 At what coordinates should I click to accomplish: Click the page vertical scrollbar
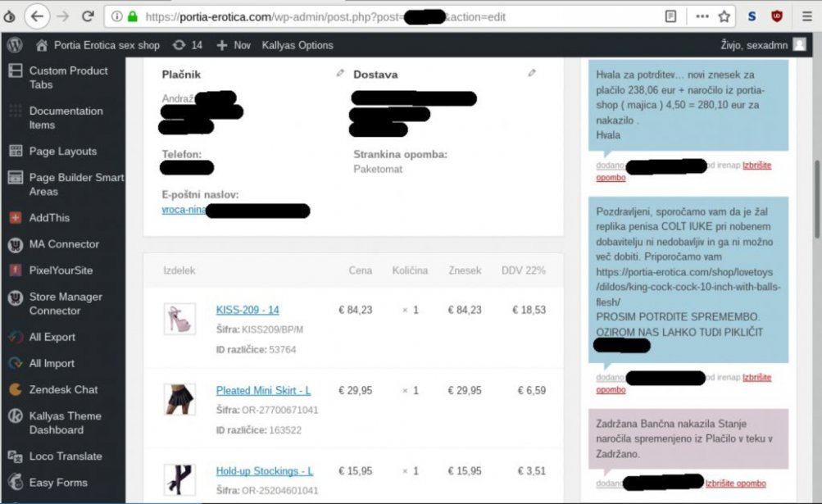[817, 199]
